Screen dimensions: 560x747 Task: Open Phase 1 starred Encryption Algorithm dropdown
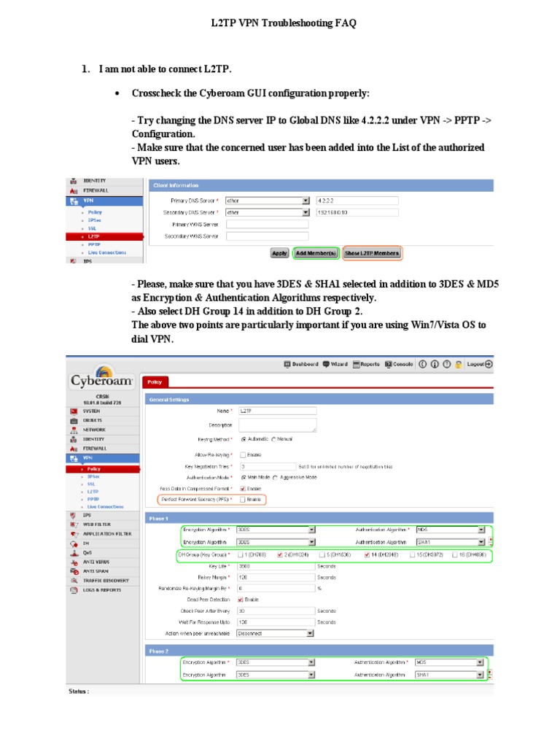(x=276, y=530)
